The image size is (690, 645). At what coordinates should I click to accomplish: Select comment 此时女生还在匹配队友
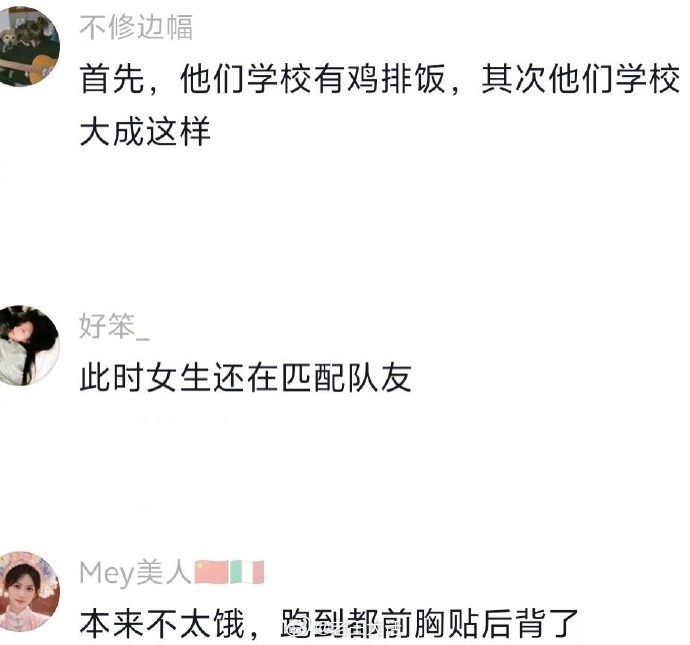246,377
